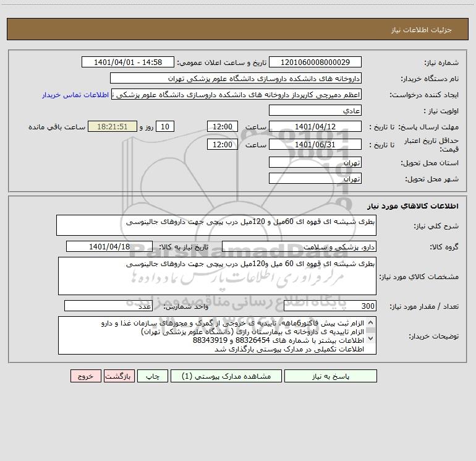
Task: Click the توضیحات خریدار label
Action: (x=433, y=336)
